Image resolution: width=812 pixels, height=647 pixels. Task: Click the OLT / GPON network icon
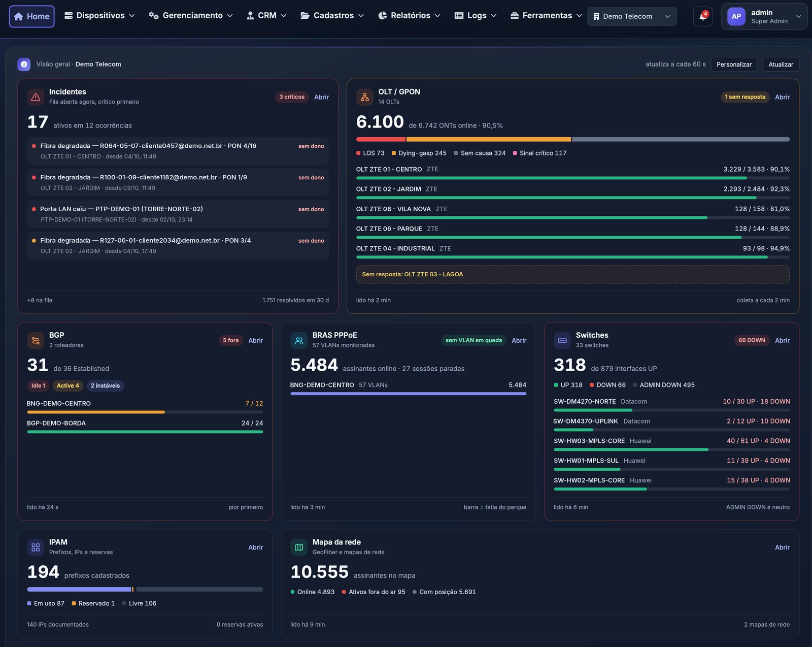[x=364, y=96]
